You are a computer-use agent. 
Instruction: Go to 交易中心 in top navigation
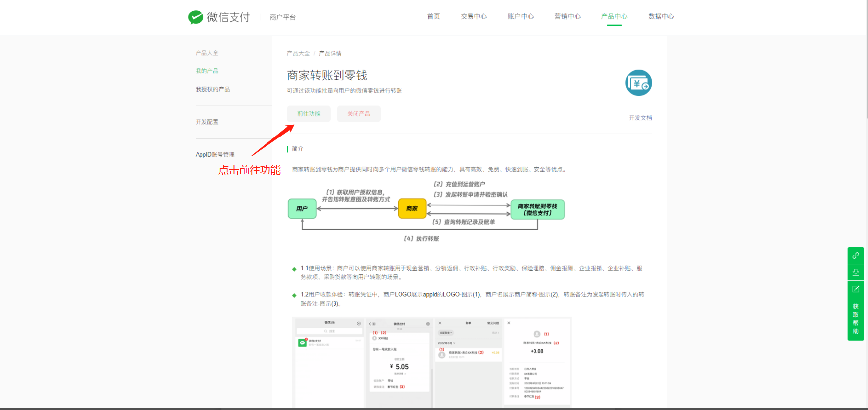point(473,17)
